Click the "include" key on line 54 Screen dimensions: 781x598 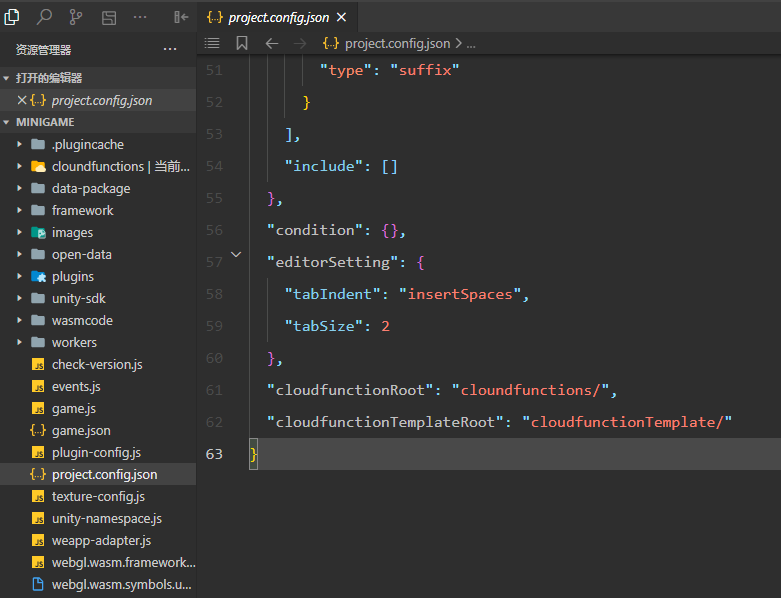coord(324,166)
